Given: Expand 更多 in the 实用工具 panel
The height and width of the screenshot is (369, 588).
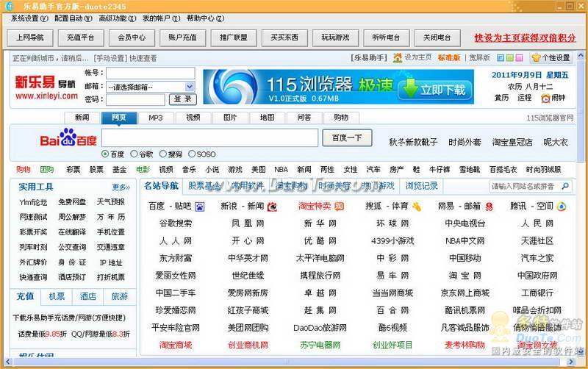Looking at the screenshot, I should (121, 187).
